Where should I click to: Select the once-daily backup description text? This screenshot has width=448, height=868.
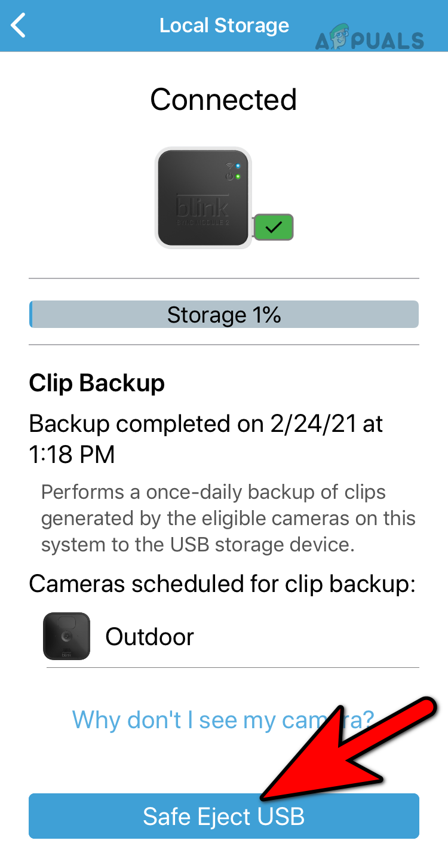pos(227,517)
